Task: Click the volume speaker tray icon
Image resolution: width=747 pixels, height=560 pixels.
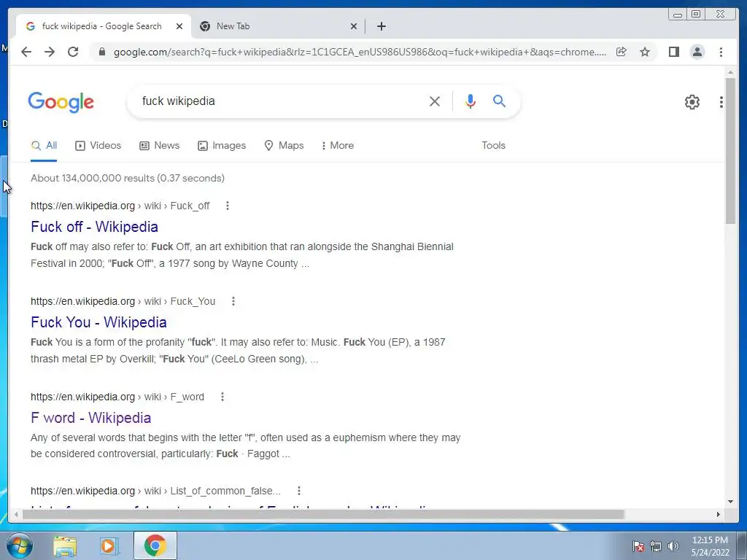Action: point(673,546)
